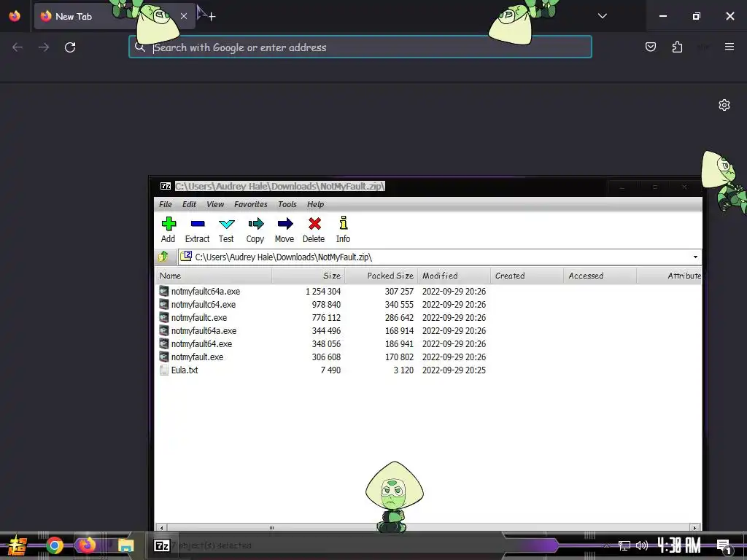Click the Firefox back arrow
The width and height of the screenshot is (747, 560).
click(18, 47)
